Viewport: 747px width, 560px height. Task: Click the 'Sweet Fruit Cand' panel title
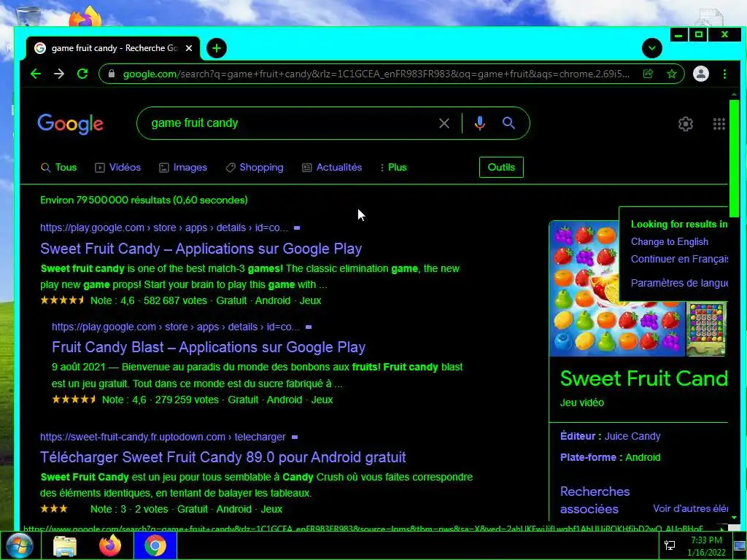644,378
